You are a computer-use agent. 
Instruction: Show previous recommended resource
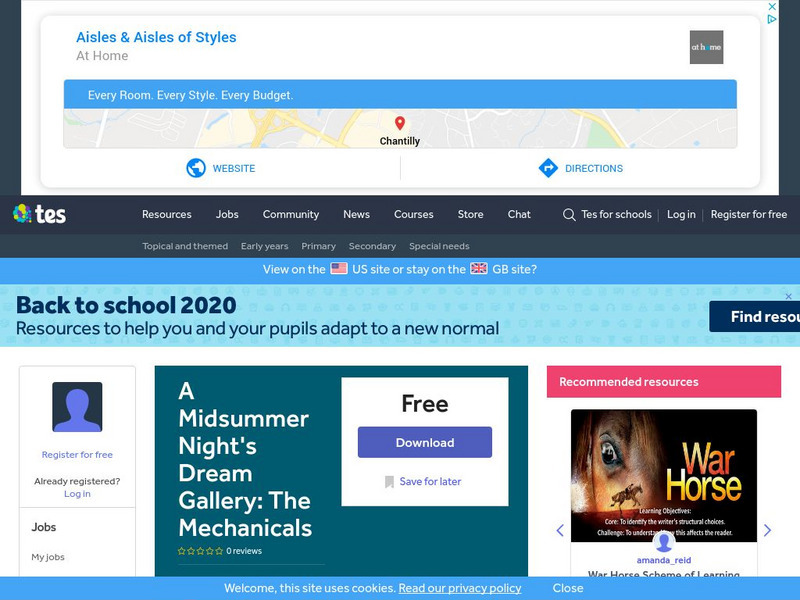tap(560, 531)
